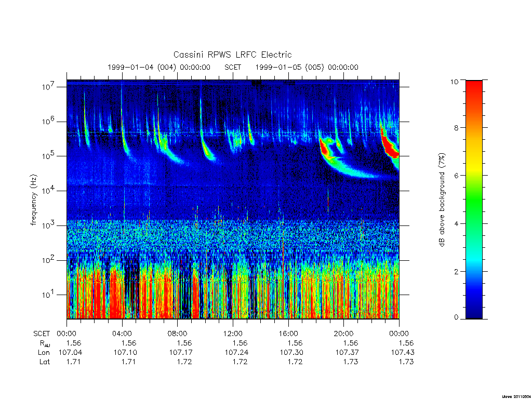Click the '16:00' time axis label
This screenshot has width=532, height=399.
(x=288, y=334)
